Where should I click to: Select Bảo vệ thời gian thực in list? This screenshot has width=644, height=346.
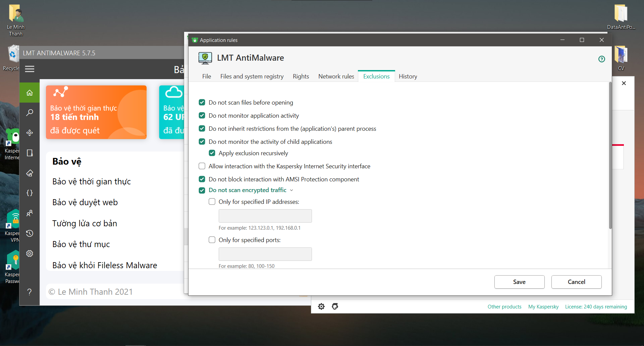[x=92, y=182]
